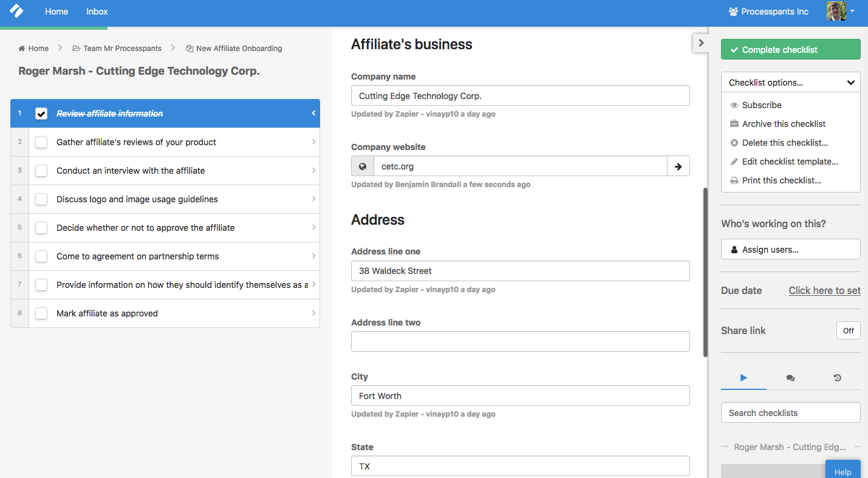Click the user avatar in top bar

coord(836,11)
